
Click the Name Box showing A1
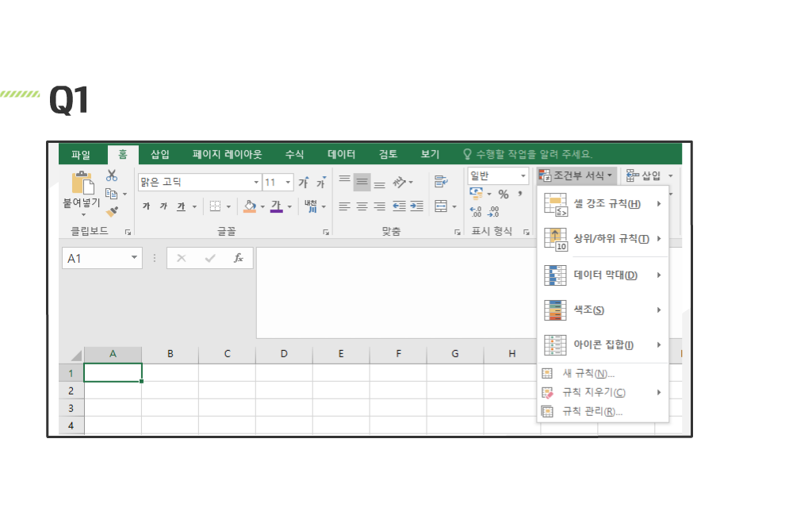point(102,258)
